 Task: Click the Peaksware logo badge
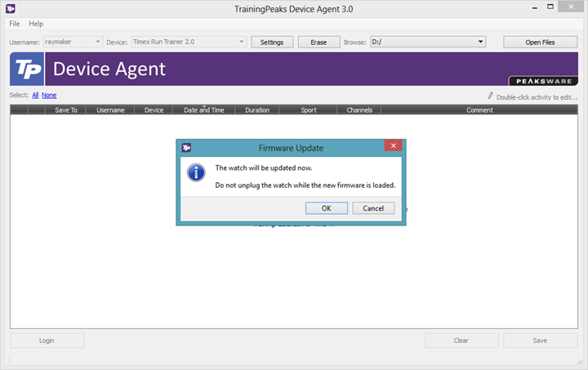[x=543, y=81]
